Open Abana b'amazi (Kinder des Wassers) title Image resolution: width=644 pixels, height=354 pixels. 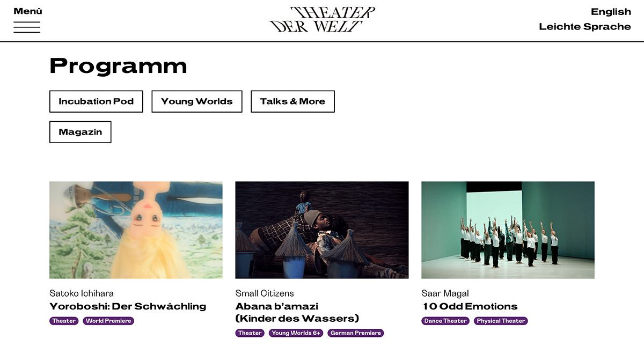[297, 312]
